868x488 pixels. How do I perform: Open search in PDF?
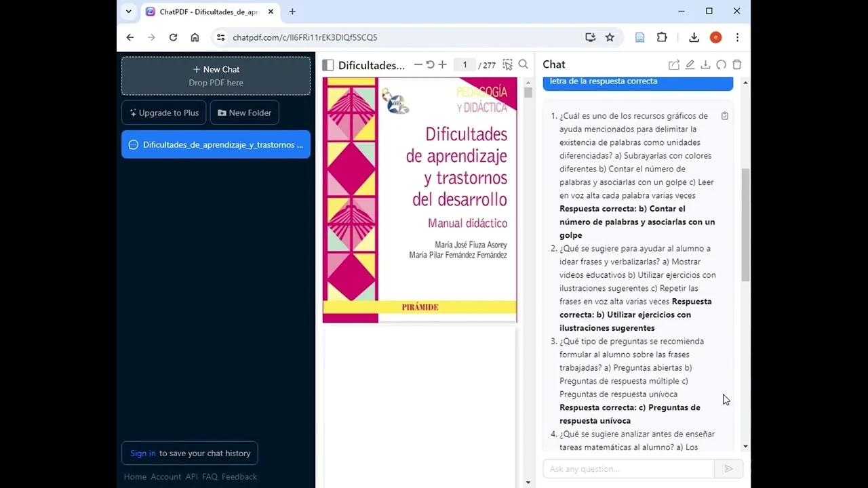click(523, 64)
